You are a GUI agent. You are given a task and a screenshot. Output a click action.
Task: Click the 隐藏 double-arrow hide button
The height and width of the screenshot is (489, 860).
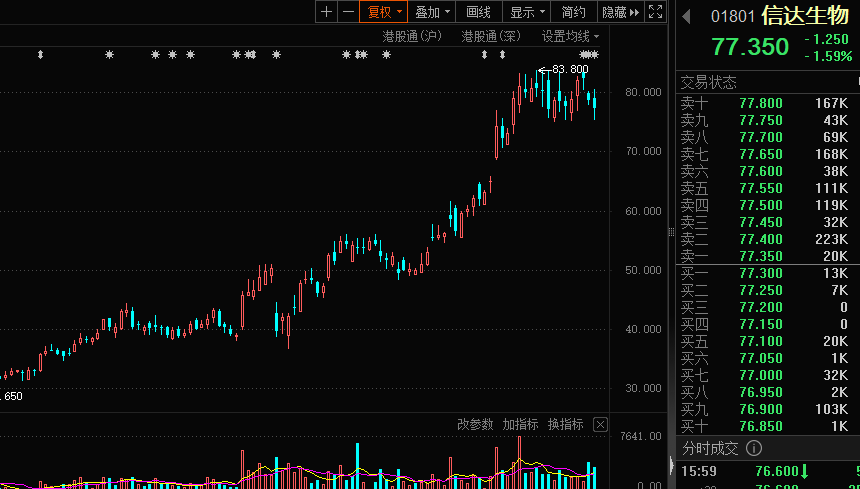[x=623, y=12]
